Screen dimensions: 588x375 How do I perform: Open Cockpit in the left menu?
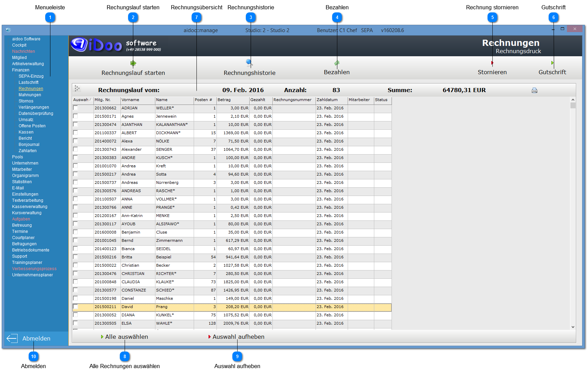click(x=19, y=45)
